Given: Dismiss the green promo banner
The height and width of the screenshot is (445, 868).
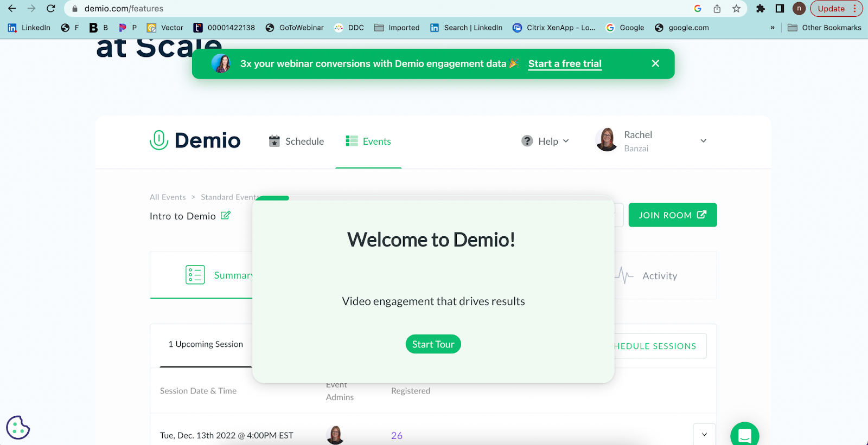Looking at the screenshot, I should (x=655, y=63).
